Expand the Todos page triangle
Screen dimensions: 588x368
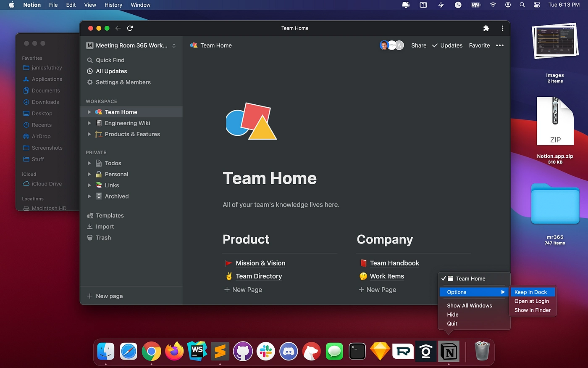pyautogui.click(x=89, y=163)
